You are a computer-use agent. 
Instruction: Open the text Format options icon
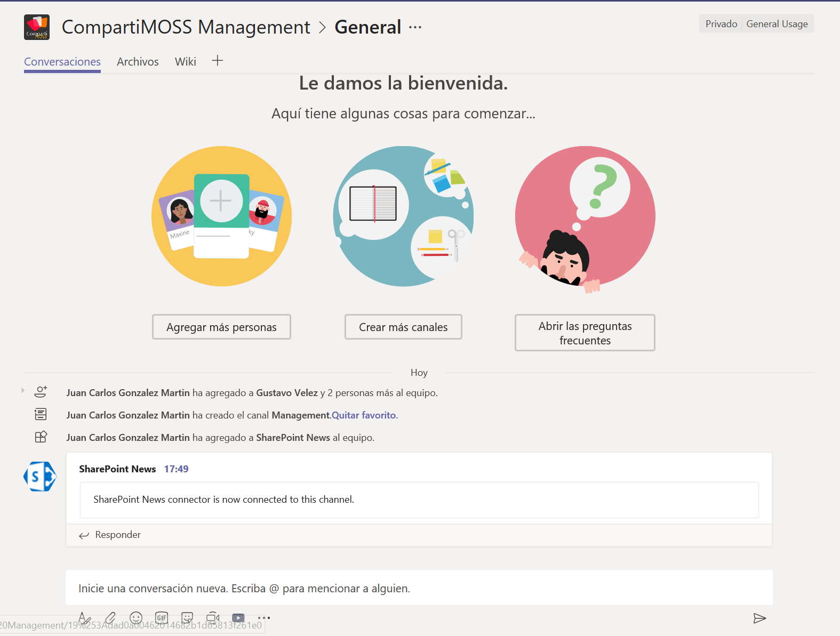[84, 618]
